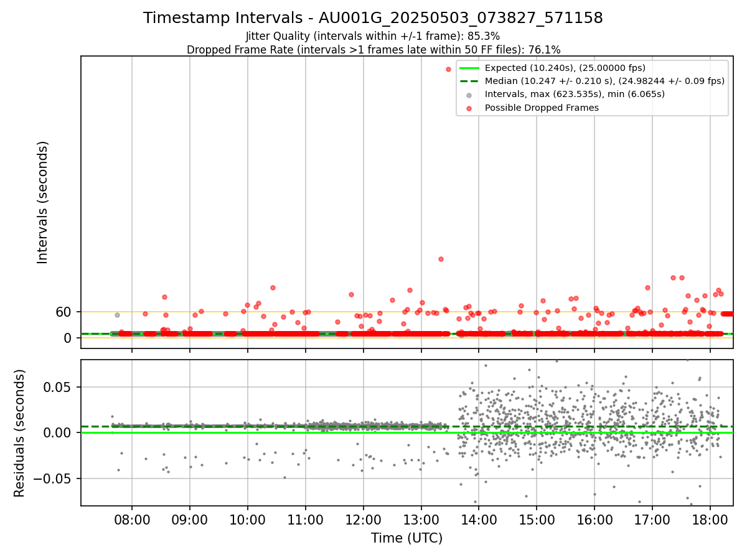Click the '16:00' time tick label
This screenshot has width=747, height=560.
click(594, 519)
